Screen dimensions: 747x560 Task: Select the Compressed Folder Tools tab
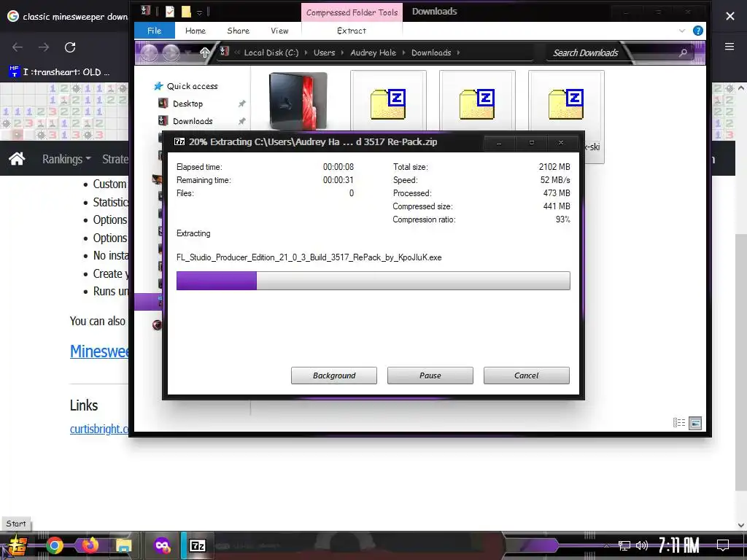[352, 12]
